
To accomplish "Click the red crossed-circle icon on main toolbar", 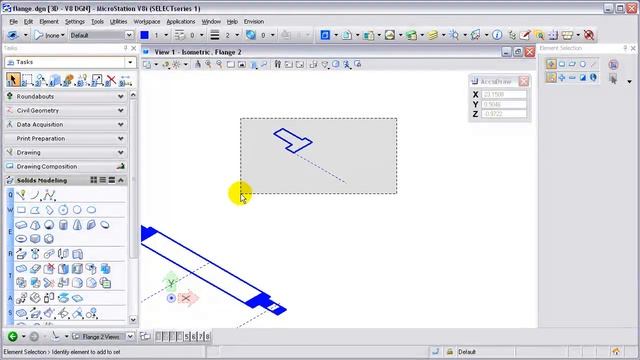I will [x=589, y=35].
